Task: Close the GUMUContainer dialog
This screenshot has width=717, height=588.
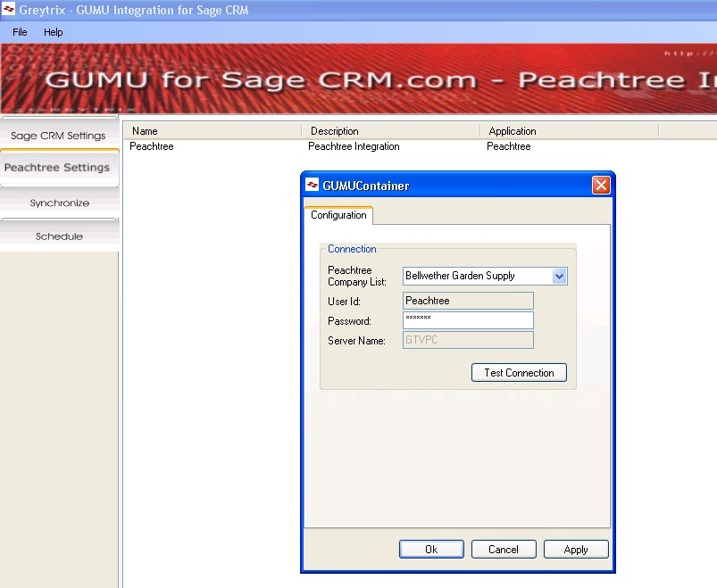Action: point(601,186)
